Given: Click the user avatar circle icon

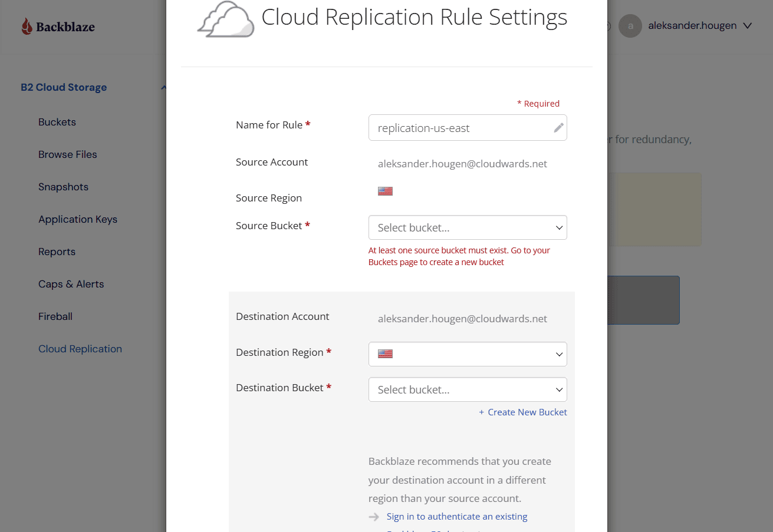Looking at the screenshot, I should tap(630, 26).
